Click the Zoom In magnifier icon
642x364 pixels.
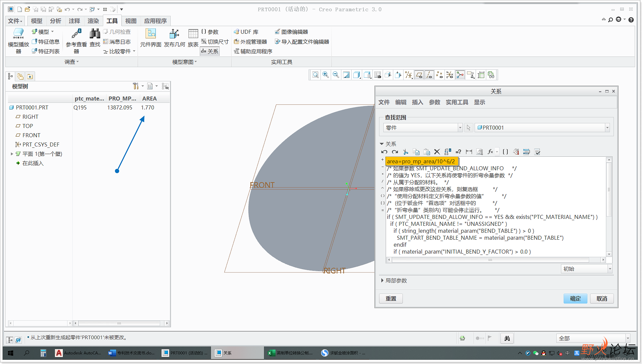(x=326, y=75)
